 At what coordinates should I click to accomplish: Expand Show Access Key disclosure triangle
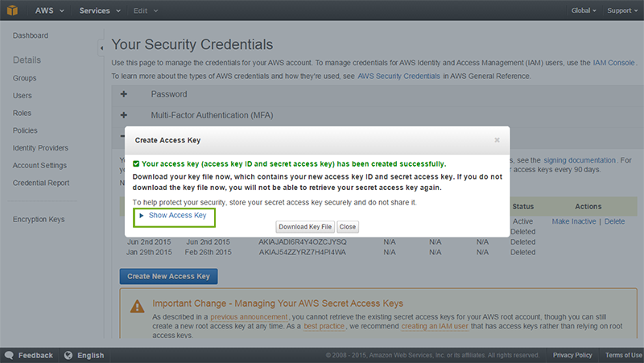point(141,216)
